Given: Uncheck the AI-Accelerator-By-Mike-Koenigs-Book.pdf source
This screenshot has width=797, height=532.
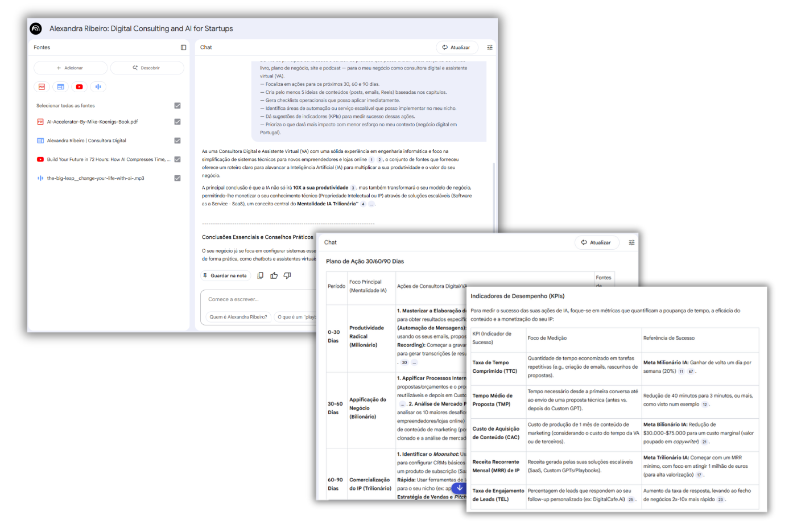Looking at the screenshot, I should (177, 121).
